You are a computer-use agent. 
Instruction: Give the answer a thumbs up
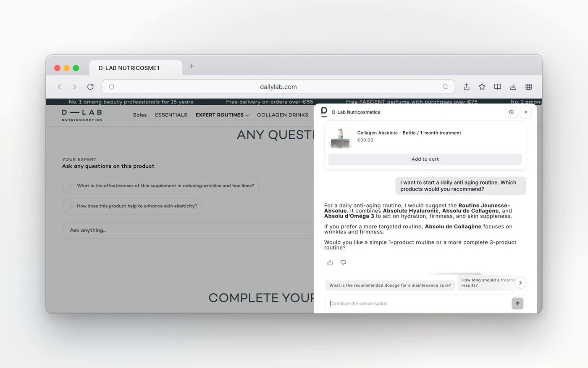(330, 263)
